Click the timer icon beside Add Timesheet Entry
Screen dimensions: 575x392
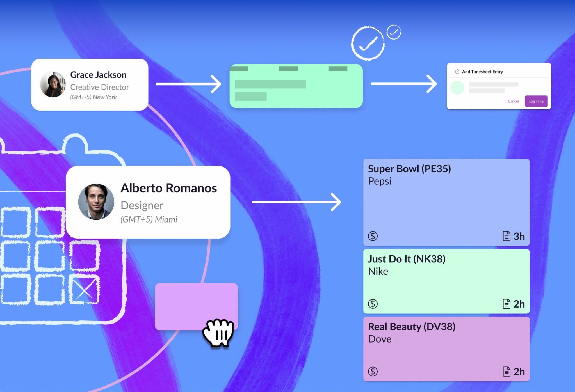coord(457,72)
